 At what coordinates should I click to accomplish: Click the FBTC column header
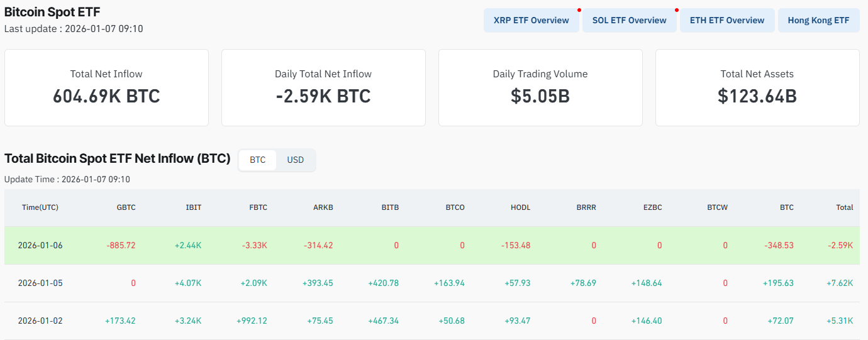pos(259,207)
